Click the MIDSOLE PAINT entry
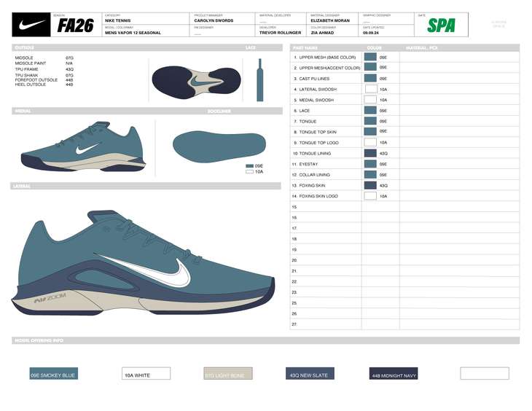This screenshot has width=532, height=411. coord(31,63)
